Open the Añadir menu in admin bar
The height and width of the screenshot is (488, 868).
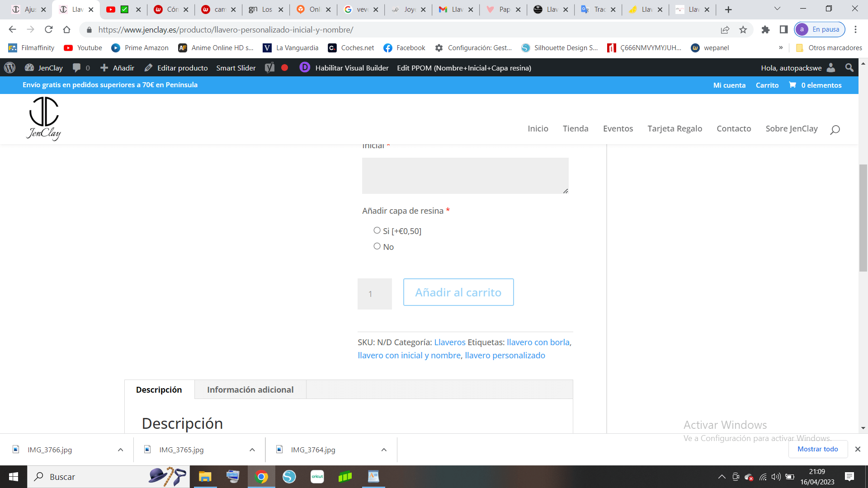(117, 68)
